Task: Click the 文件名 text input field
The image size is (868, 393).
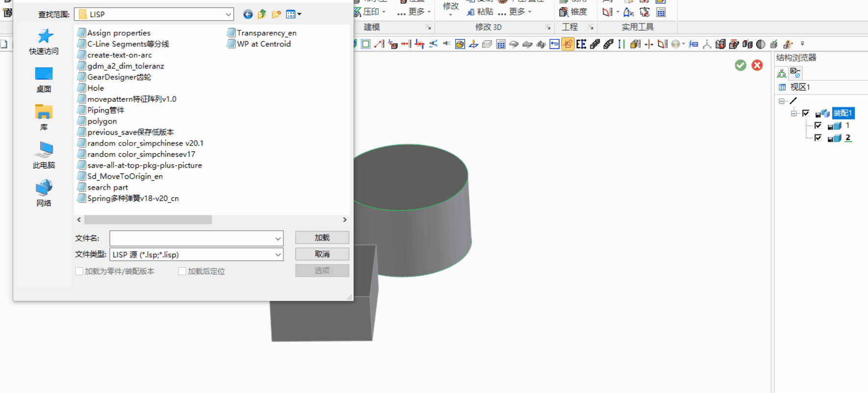Action: (192, 239)
